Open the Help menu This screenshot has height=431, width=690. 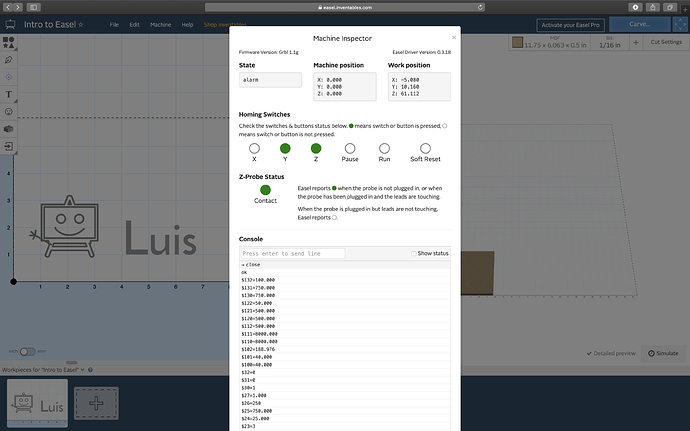pos(187,25)
